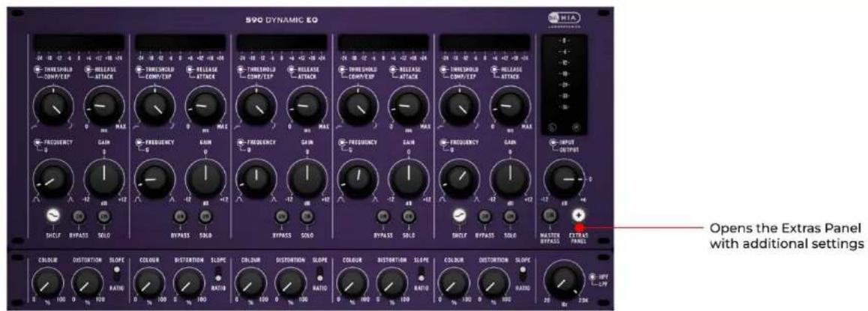The image size is (868, 311).
Task: Bypass the first EQ band
Action: point(80,217)
